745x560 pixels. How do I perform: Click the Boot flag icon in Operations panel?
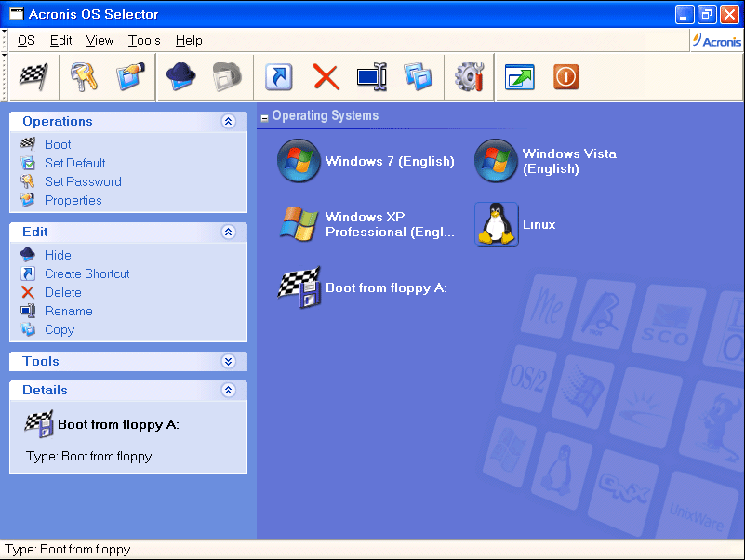28,143
